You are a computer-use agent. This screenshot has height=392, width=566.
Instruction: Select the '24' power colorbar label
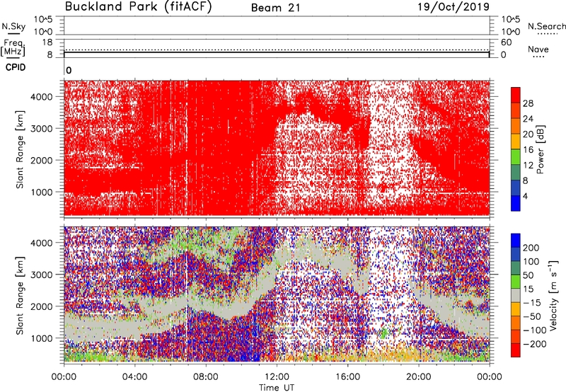pyautogui.click(x=528, y=119)
